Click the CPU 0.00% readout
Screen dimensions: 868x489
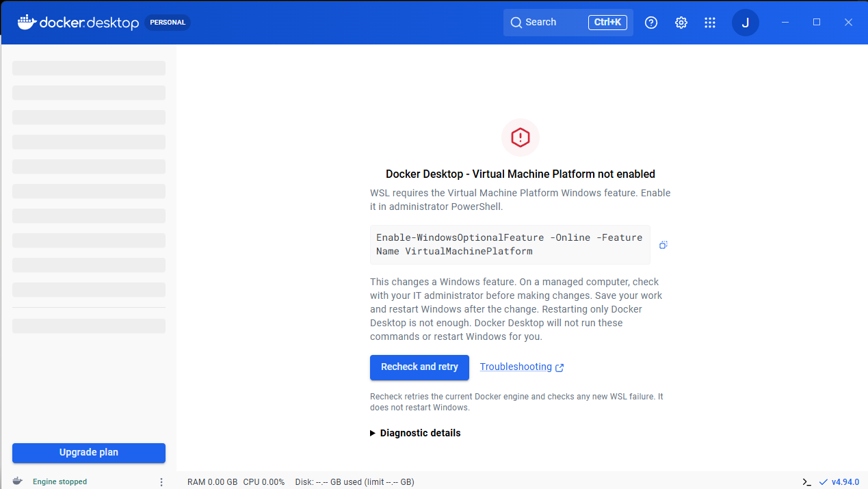(x=264, y=482)
